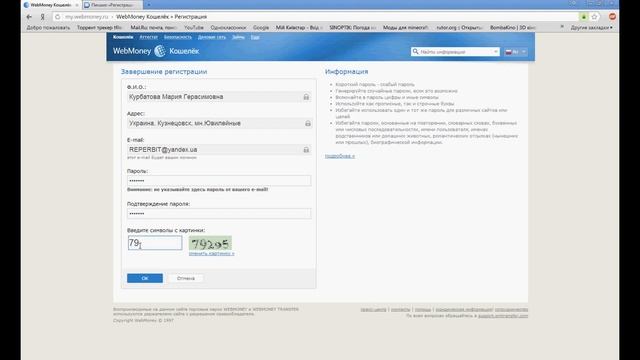
Task: Open YouTube bookmark
Action: (193, 28)
